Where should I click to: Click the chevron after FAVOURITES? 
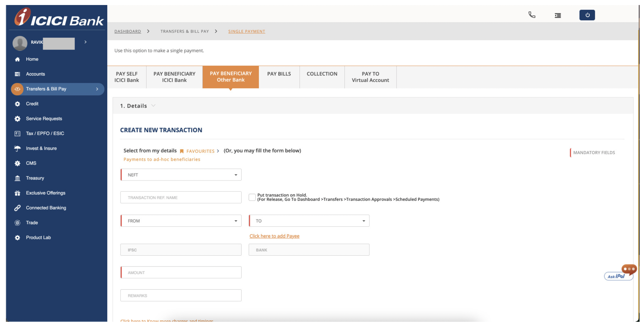point(218,151)
